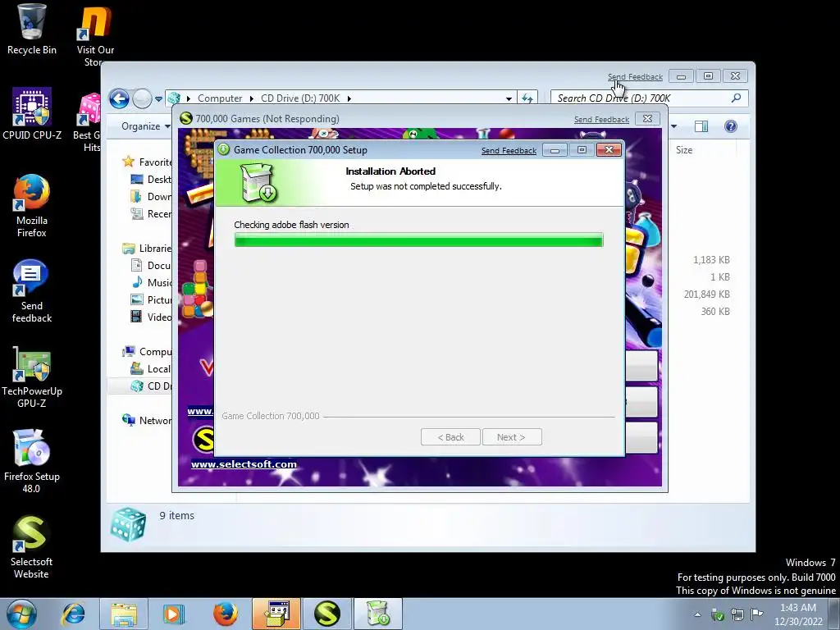Click the Action Center flag tray icon

(x=757, y=614)
